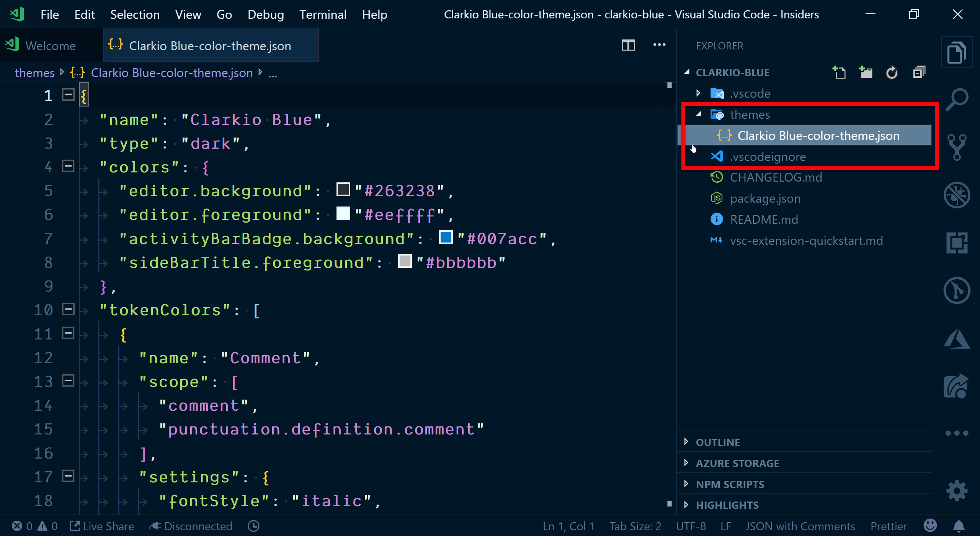Show additional activity bar views ellipsis
This screenshot has width=980, height=536.
pyautogui.click(x=956, y=433)
